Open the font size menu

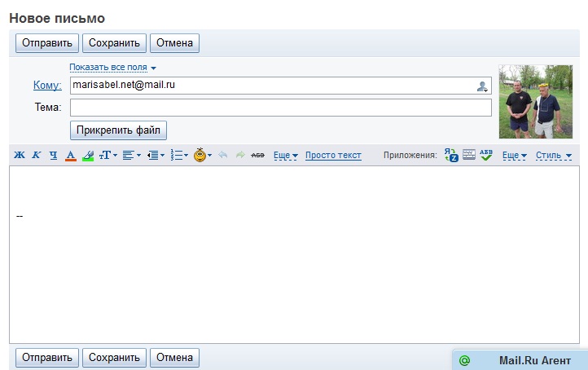(x=108, y=155)
